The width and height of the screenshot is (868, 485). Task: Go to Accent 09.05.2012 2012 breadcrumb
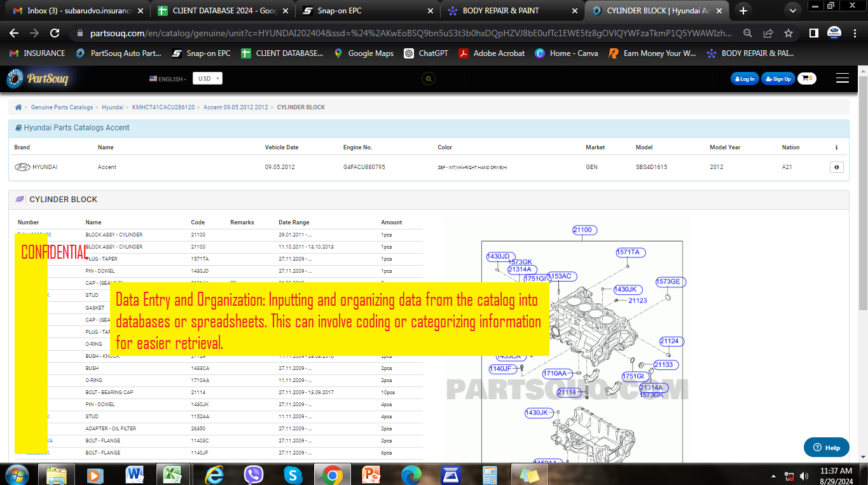click(x=236, y=107)
